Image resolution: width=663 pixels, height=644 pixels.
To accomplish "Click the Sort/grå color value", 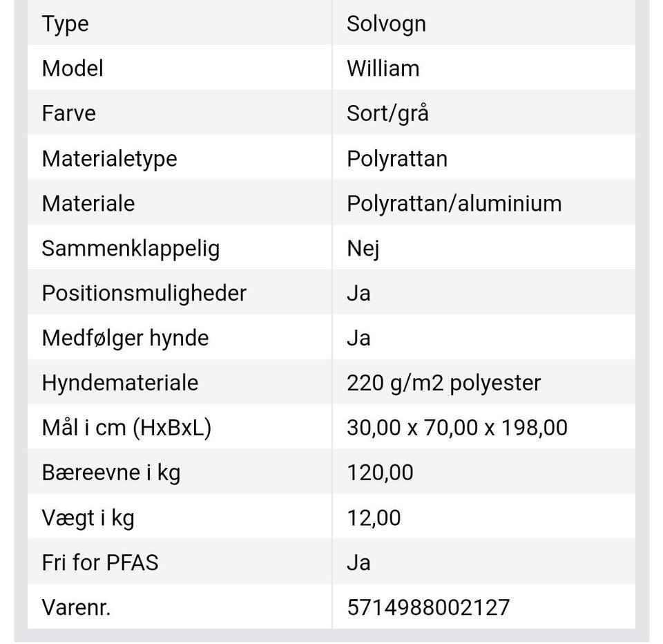I will [387, 113].
